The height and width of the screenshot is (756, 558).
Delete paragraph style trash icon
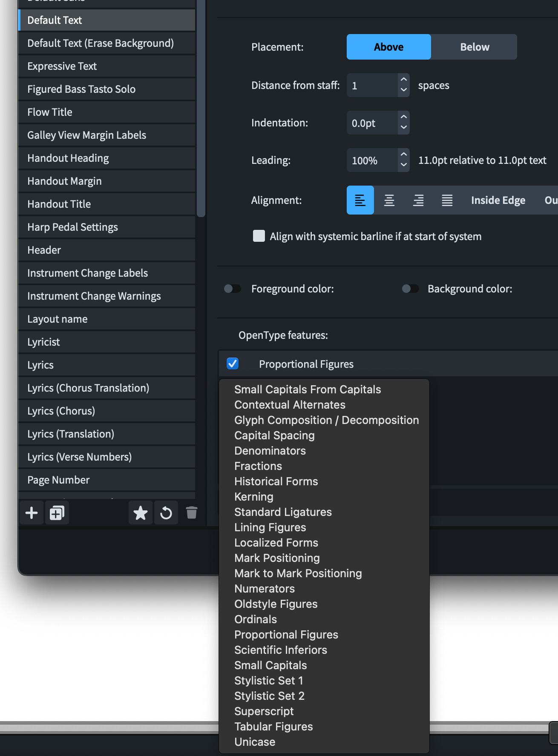click(192, 513)
